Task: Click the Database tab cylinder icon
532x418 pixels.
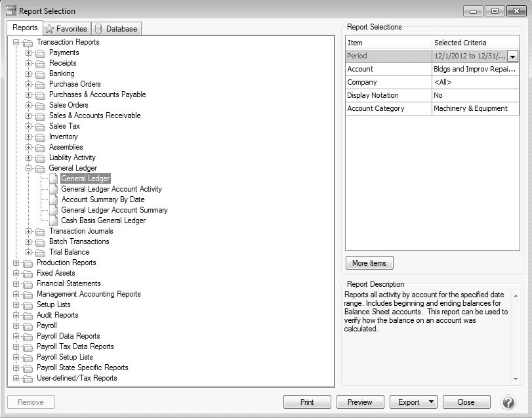Action: coord(98,29)
